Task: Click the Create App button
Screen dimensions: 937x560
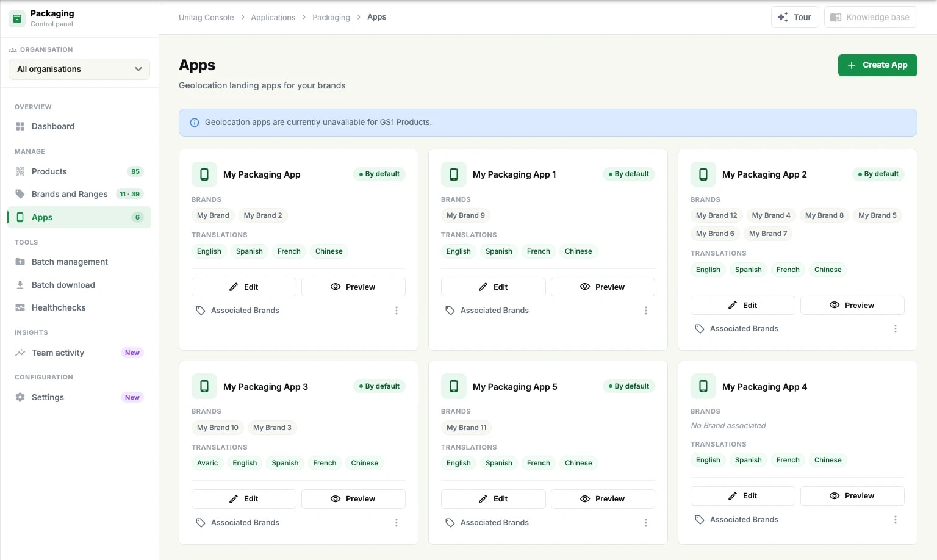Action: point(877,65)
